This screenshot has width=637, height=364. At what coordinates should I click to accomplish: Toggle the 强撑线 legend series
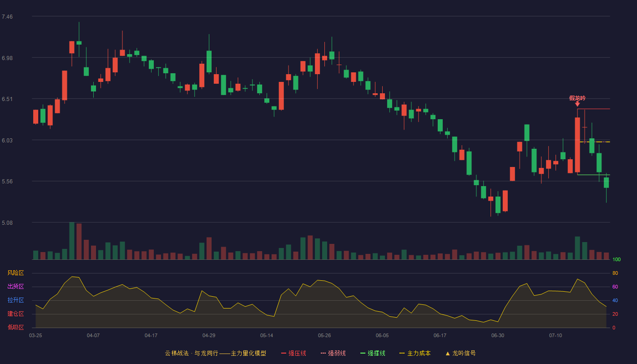click(373, 353)
